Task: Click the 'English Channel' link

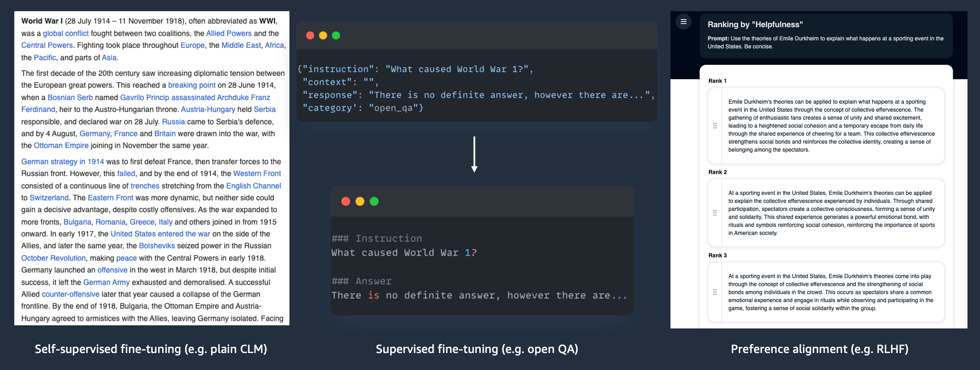Action: [x=253, y=186]
